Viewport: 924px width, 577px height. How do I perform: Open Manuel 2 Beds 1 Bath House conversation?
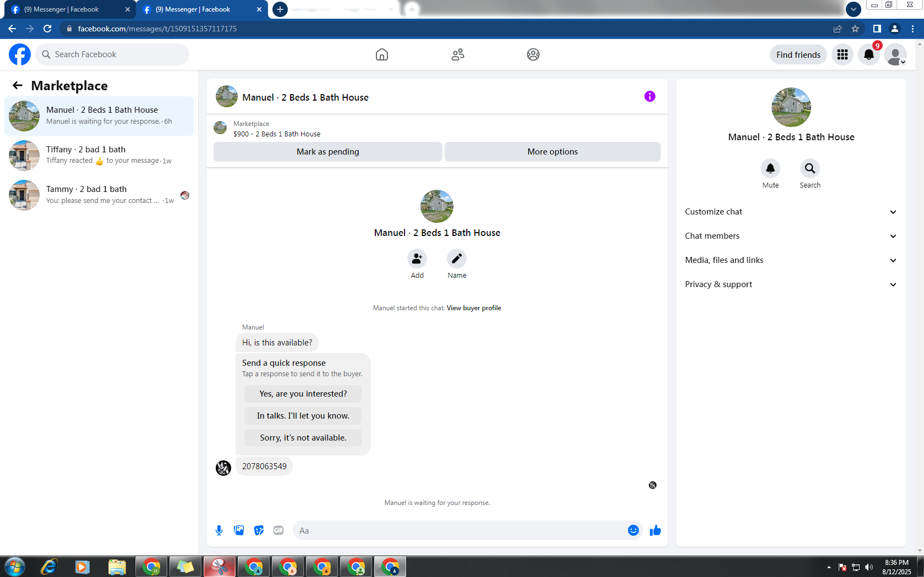pyautogui.click(x=99, y=116)
